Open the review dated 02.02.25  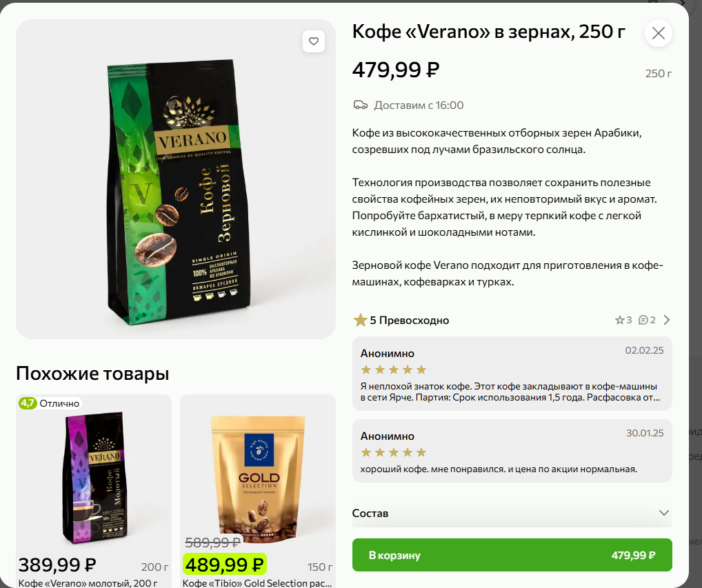point(512,374)
